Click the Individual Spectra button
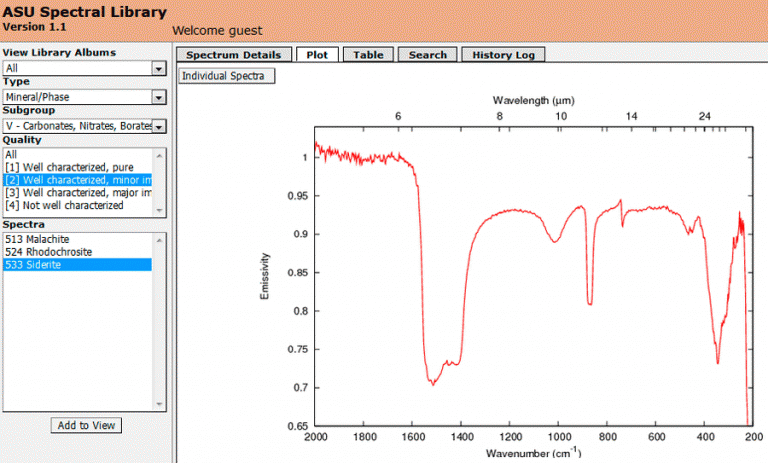Image resolution: width=768 pixels, height=463 pixels. point(226,76)
